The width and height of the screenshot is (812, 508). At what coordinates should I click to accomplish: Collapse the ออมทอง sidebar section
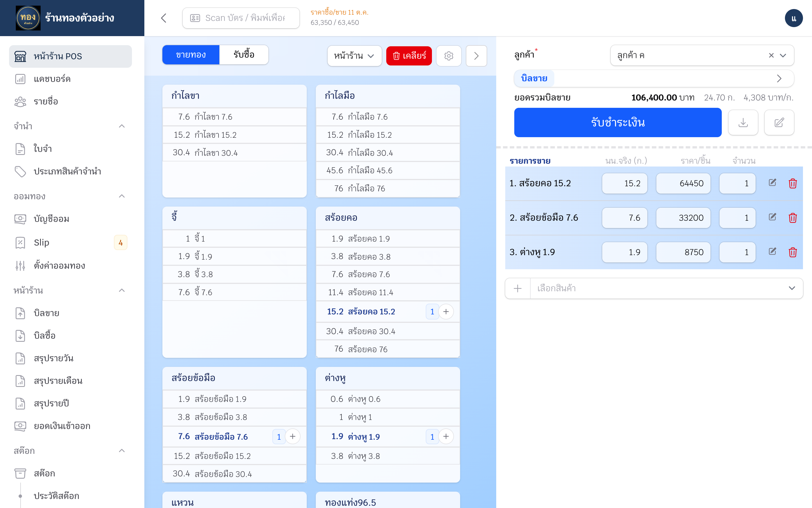coord(122,196)
